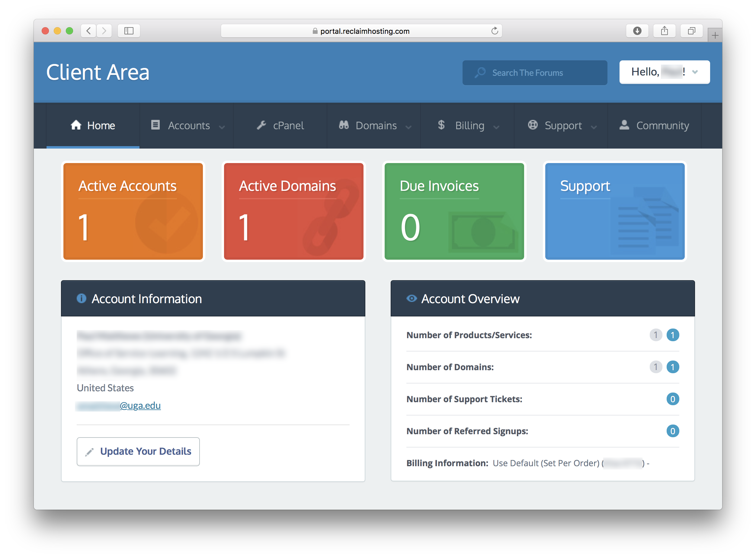
Task: Click the Search The Forums field
Action: (534, 73)
